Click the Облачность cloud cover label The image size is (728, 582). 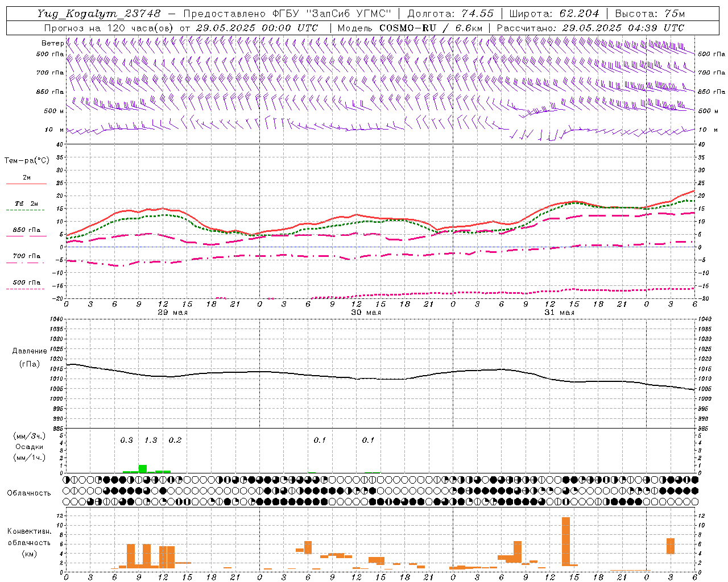pyautogui.click(x=29, y=493)
